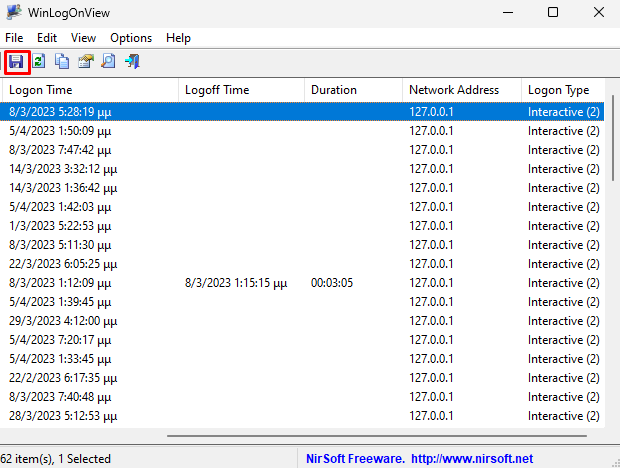Select row 5/4/2023 1:39:45 μμ

[x=302, y=302]
